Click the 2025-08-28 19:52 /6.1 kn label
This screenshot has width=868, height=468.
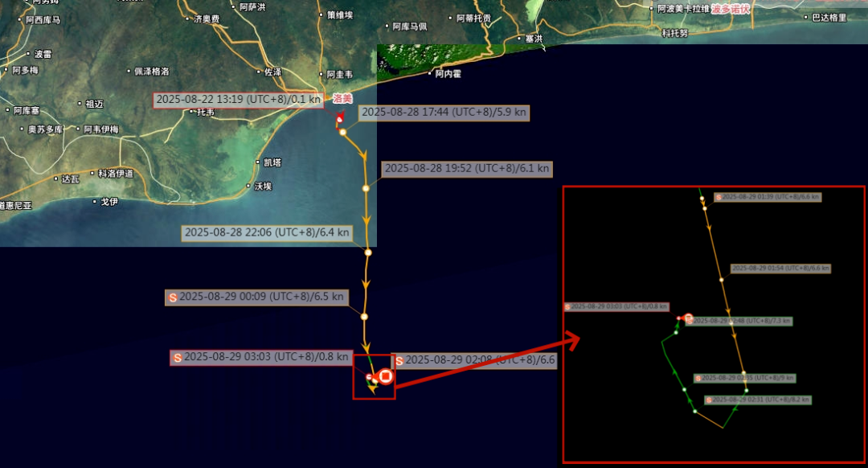point(467,168)
